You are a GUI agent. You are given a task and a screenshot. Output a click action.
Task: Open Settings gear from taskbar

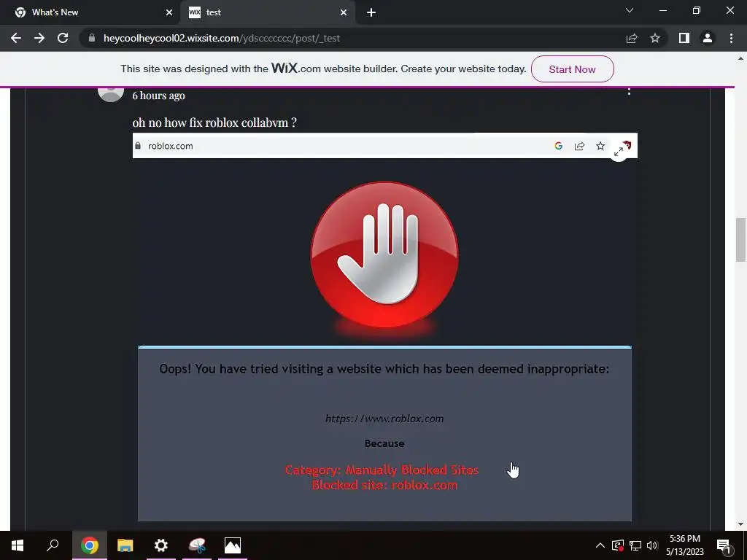click(x=161, y=545)
